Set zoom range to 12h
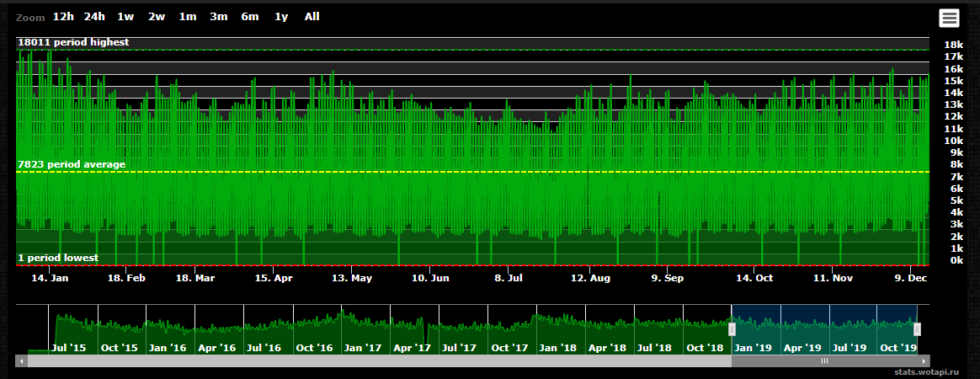 coord(63,17)
